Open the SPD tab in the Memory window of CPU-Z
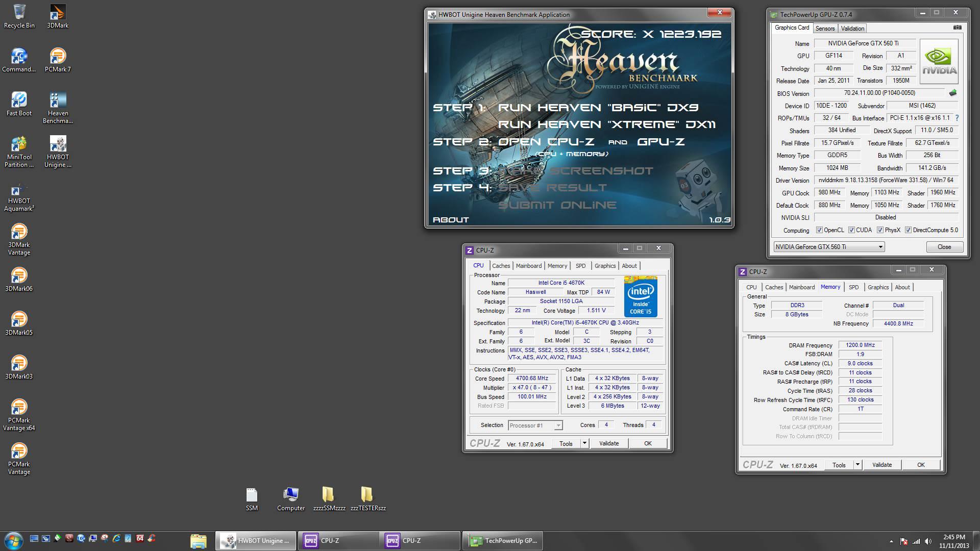Screen dimensions: 980x551 [853, 287]
